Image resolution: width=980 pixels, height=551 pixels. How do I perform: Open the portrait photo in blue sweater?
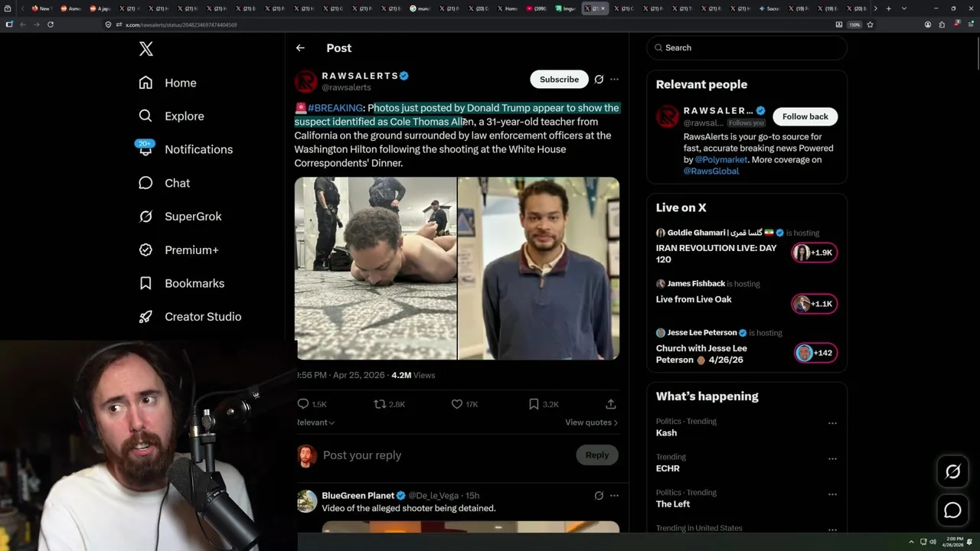click(x=539, y=269)
